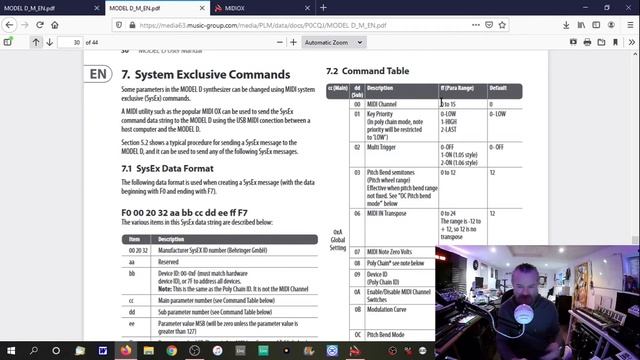Viewport: 640px width, 360px height.
Task: Open the Firefox home page
Action: 55,25
